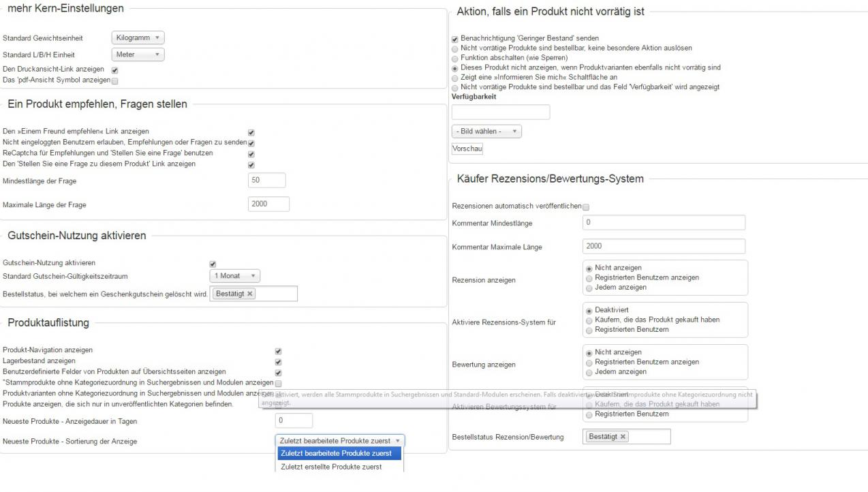The width and height of the screenshot is (868, 492).
Task: Open the Standard L/B/H Einheit Meter dropdown
Action: [x=138, y=55]
